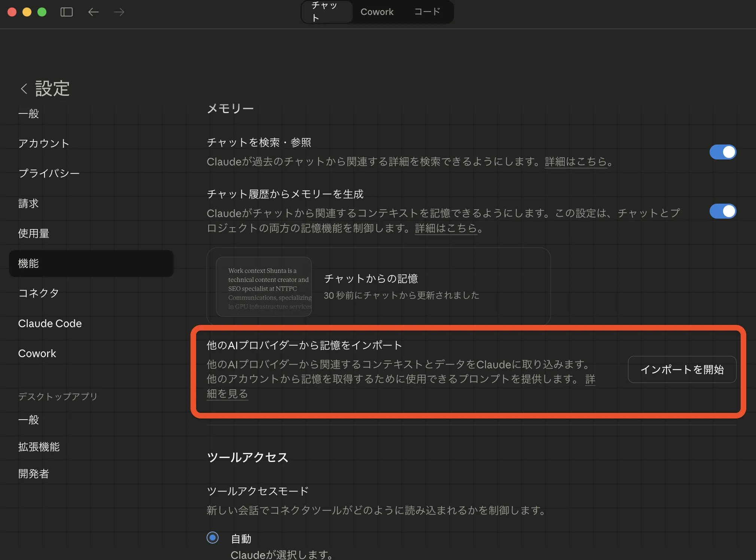Click the back navigation arrow
This screenshot has height=560, width=756.
pos(94,12)
